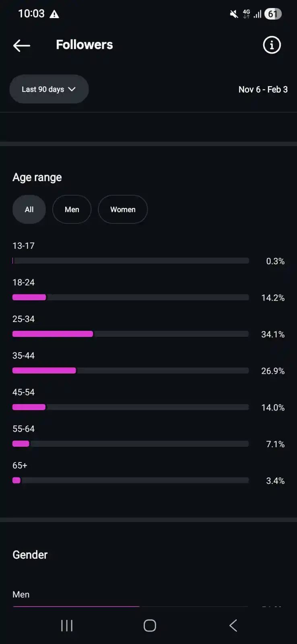Tap the Nov 6 - Feb 3 date range

pos(263,89)
